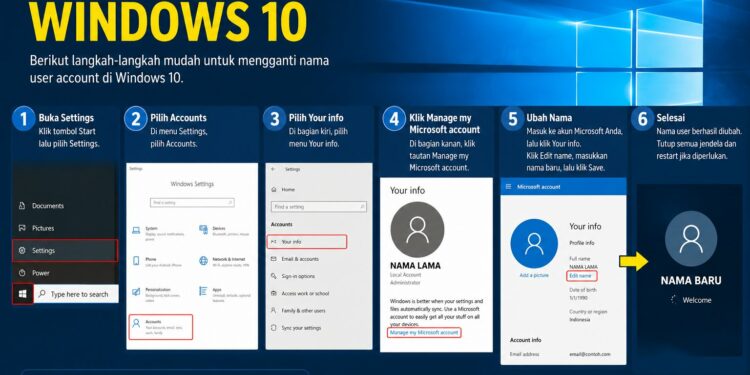Click the back arrow in Settings window
The image size is (750, 375).
[273, 169]
